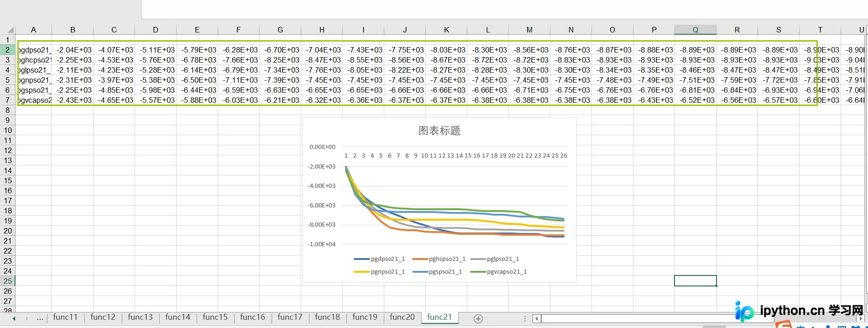Click the previous sheet navigation arrow
Image resolution: width=868 pixels, height=328 pixels.
[x=14, y=318]
